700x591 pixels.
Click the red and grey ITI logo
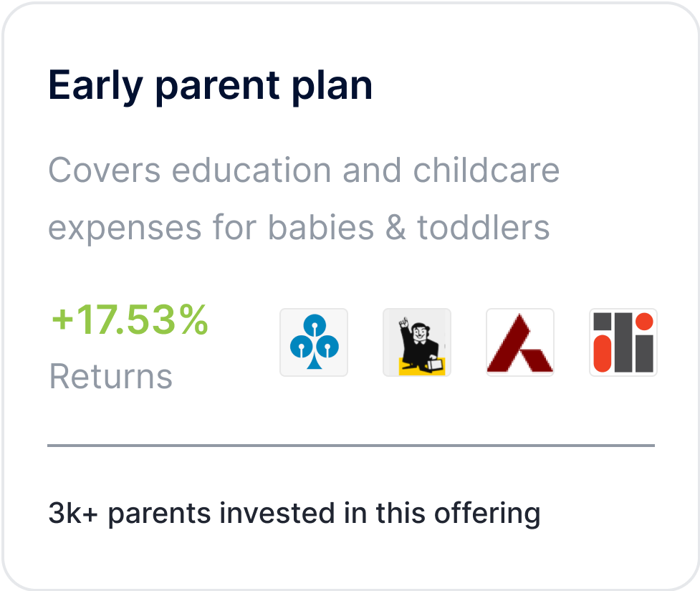point(622,342)
